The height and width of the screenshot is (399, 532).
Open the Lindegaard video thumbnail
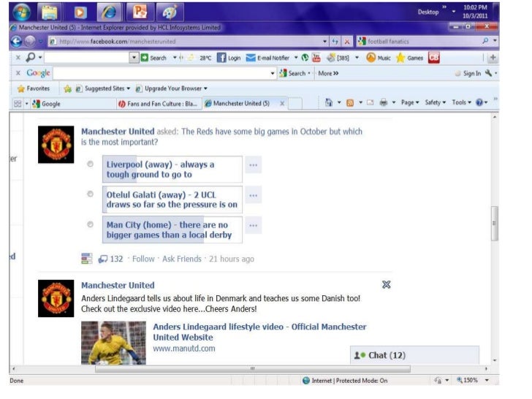113,343
